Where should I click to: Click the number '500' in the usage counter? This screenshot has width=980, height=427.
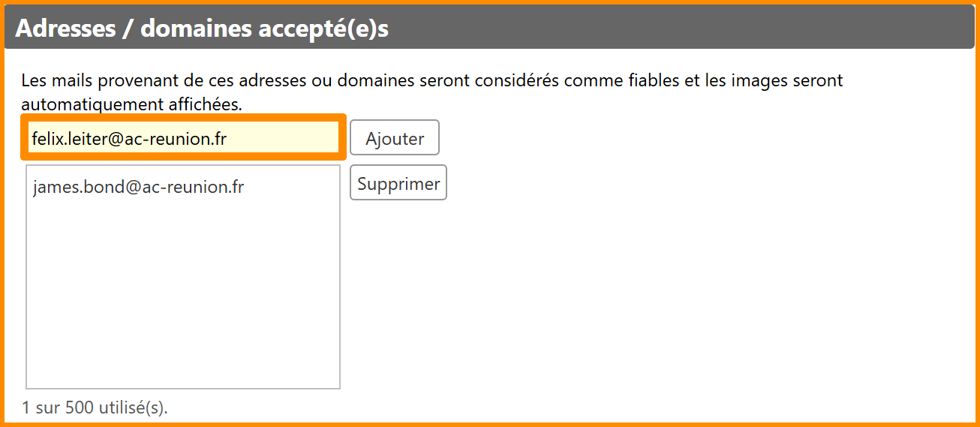point(80,408)
